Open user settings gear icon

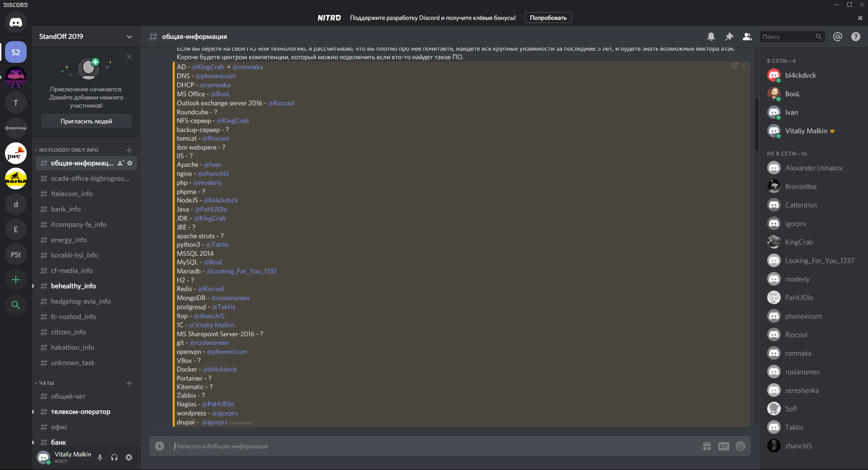[x=129, y=457]
